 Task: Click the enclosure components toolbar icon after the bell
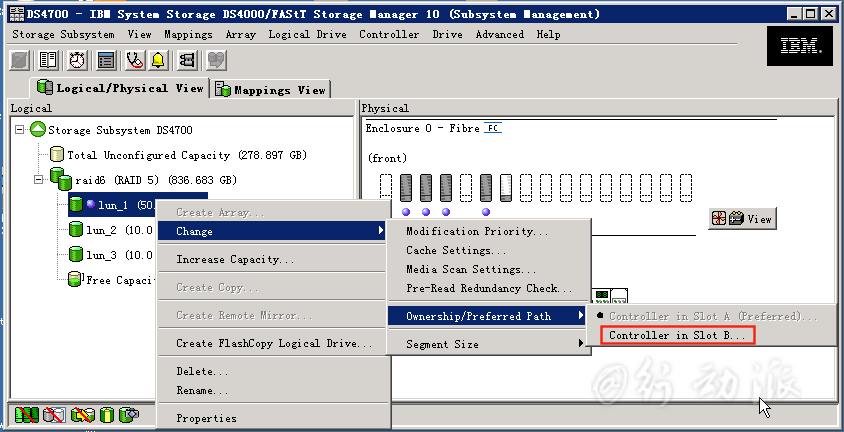(x=187, y=60)
